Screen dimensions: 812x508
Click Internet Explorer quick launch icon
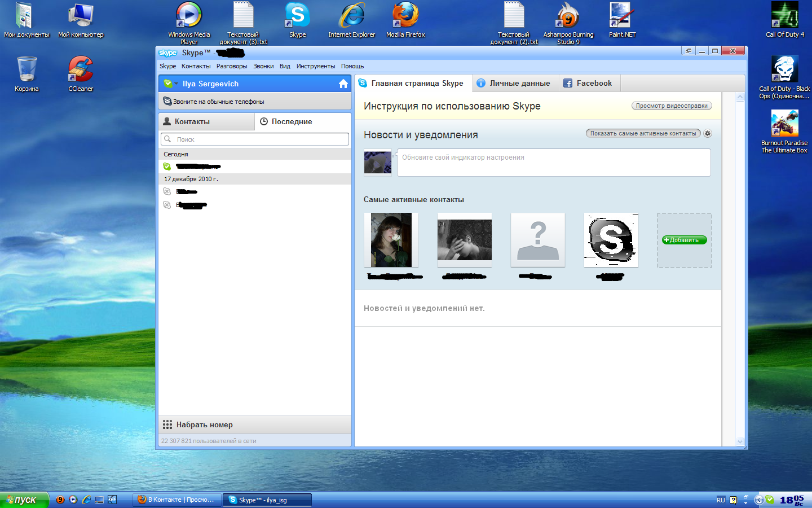(86, 500)
